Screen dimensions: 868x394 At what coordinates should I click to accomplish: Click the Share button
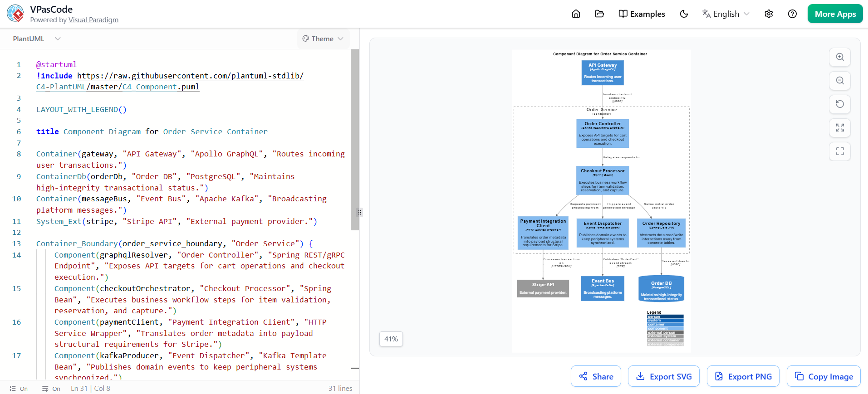(596, 376)
